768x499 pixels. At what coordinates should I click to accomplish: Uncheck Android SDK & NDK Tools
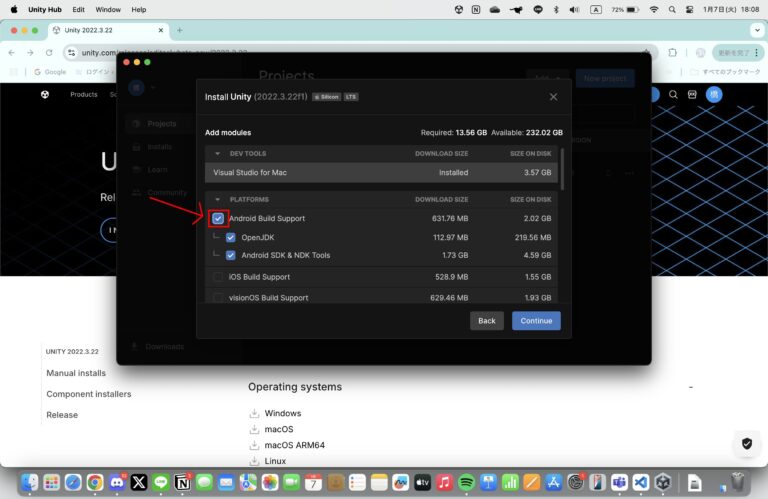pyautogui.click(x=231, y=255)
